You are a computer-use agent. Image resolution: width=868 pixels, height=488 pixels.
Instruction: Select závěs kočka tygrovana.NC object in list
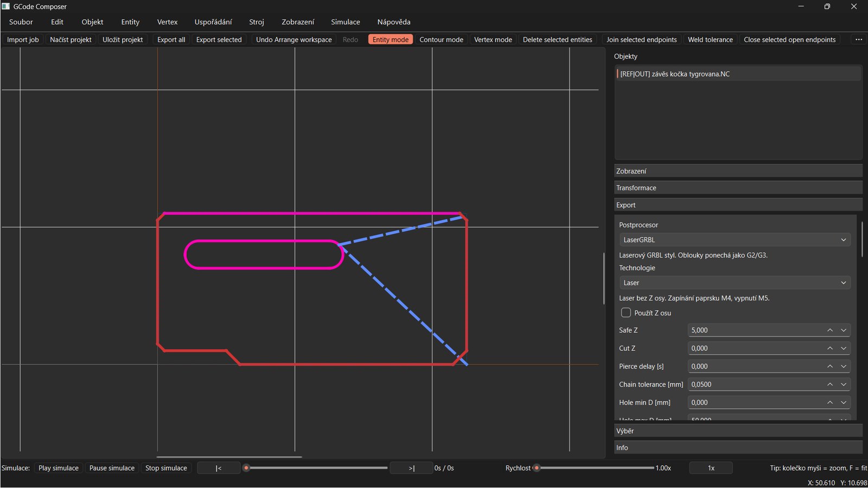pos(675,74)
